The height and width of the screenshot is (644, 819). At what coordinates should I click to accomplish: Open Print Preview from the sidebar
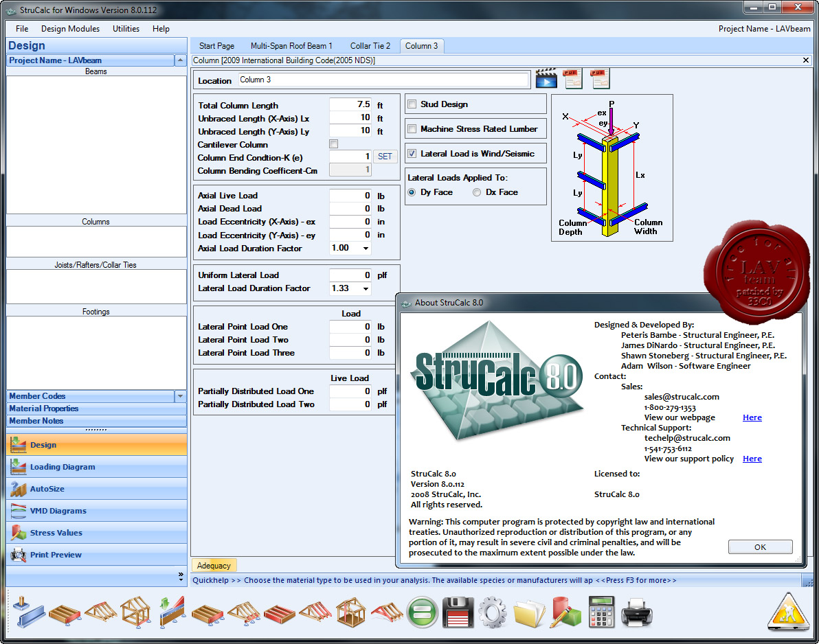tap(97, 554)
